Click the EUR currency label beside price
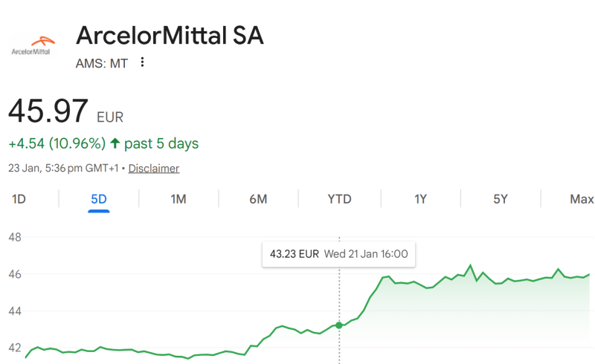This screenshot has height=364, width=595. coord(110,117)
